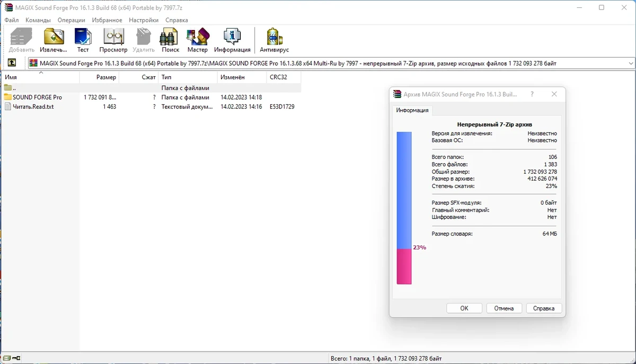Open the Файл menu

[x=12, y=20]
